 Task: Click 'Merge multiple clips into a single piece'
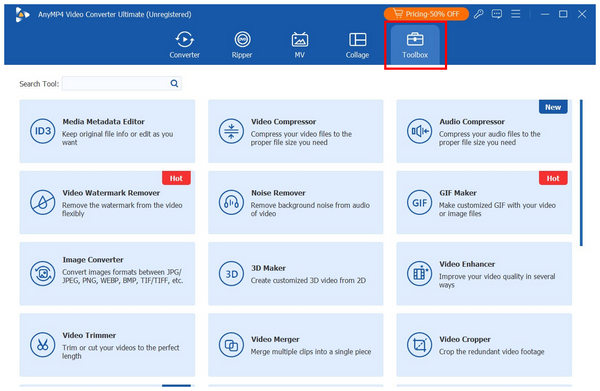pos(311,352)
